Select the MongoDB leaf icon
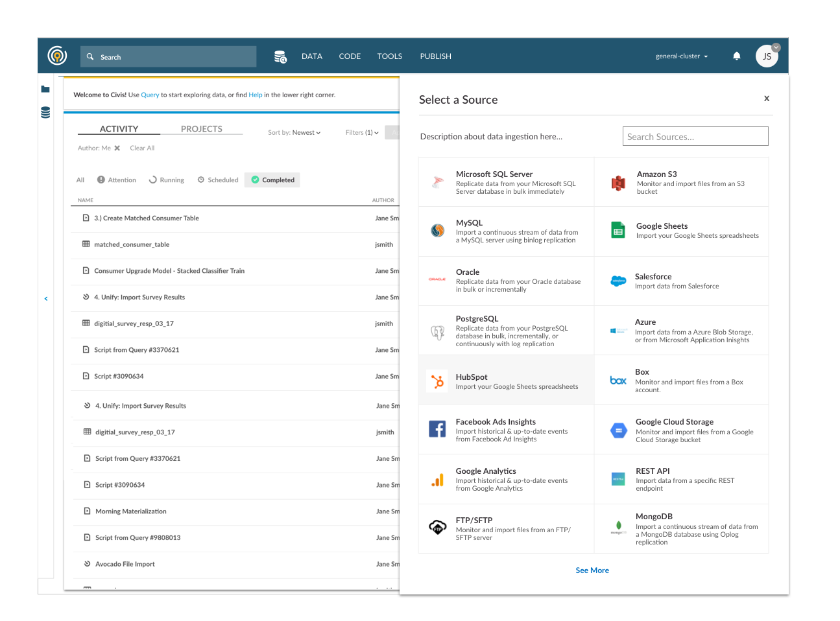 tap(618, 528)
